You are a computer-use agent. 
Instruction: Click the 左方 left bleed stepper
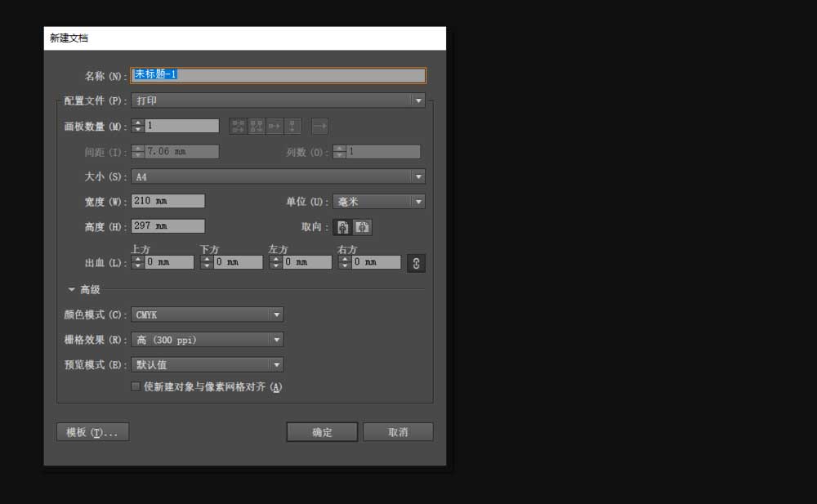pos(275,262)
